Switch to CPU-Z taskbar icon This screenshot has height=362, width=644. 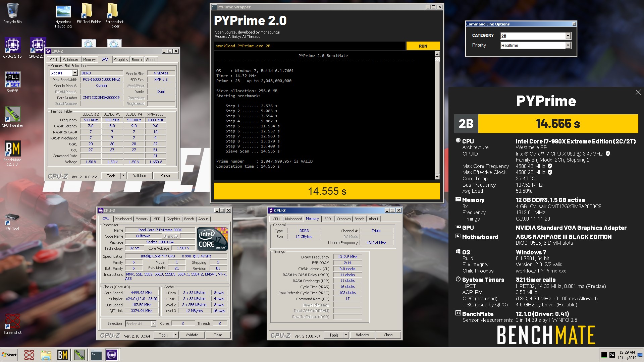pos(112,355)
